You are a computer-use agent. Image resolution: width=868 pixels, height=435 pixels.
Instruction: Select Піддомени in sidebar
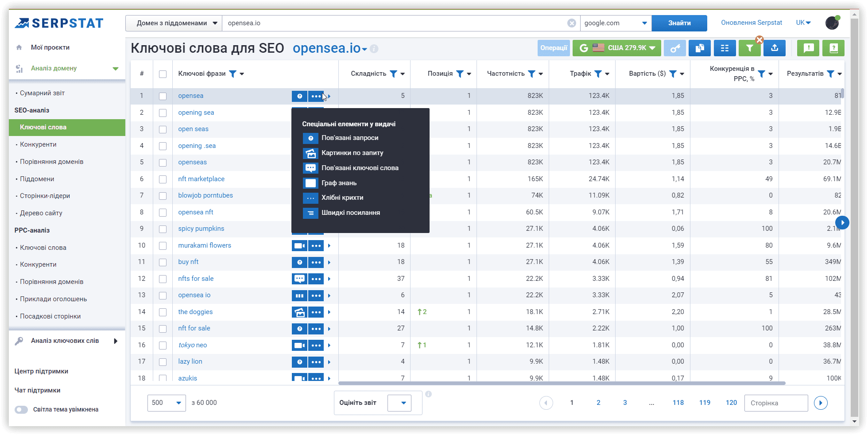click(37, 179)
